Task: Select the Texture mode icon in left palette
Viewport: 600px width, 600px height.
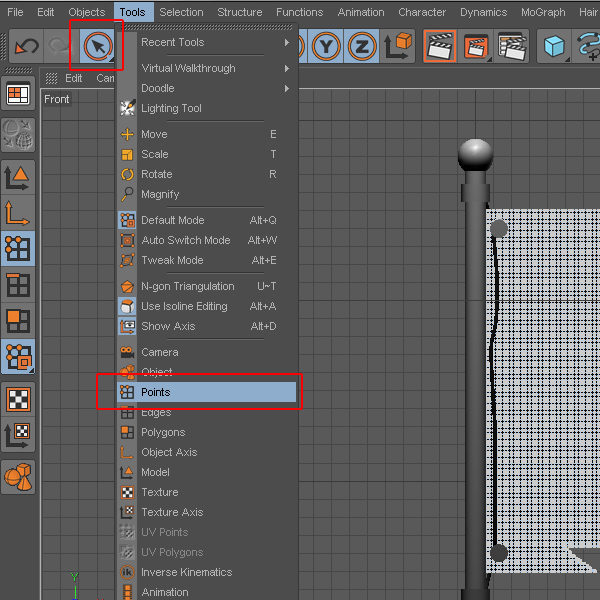Action: click(x=18, y=399)
